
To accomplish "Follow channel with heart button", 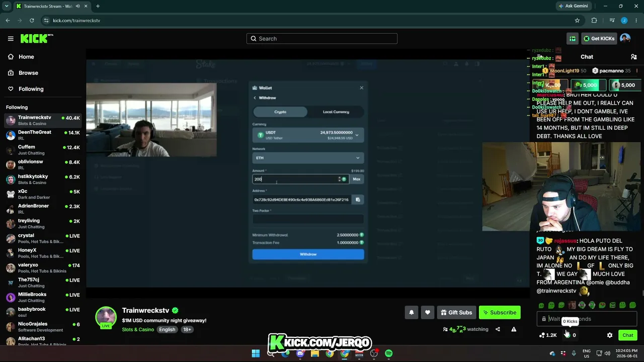I will click(428, 312).
